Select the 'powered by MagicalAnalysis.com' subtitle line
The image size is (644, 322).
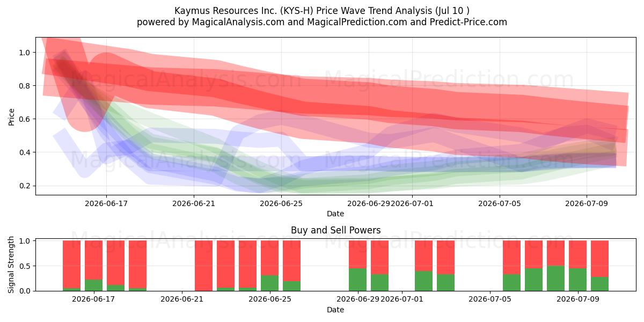pos(322,22)
